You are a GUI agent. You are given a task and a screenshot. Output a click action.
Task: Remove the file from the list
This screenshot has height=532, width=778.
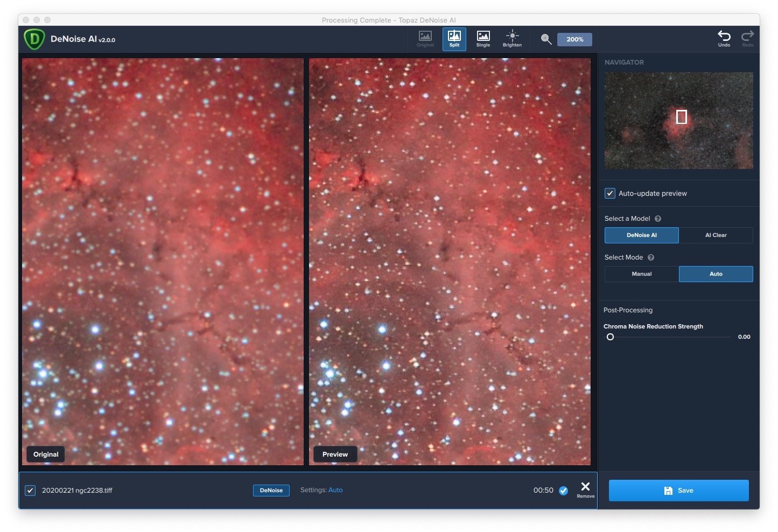(586, 489)
